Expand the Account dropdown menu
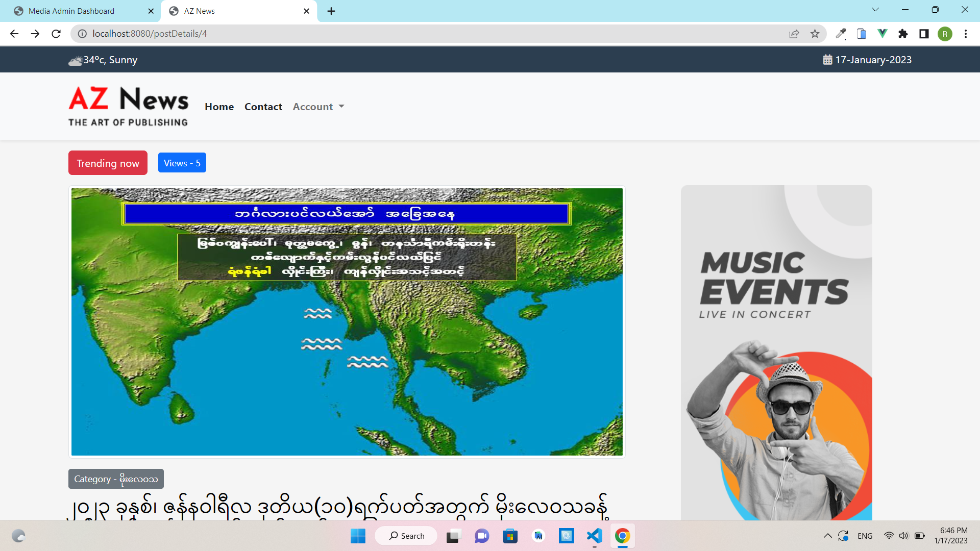This screenshot has width=980, height=551. (318, 107)
